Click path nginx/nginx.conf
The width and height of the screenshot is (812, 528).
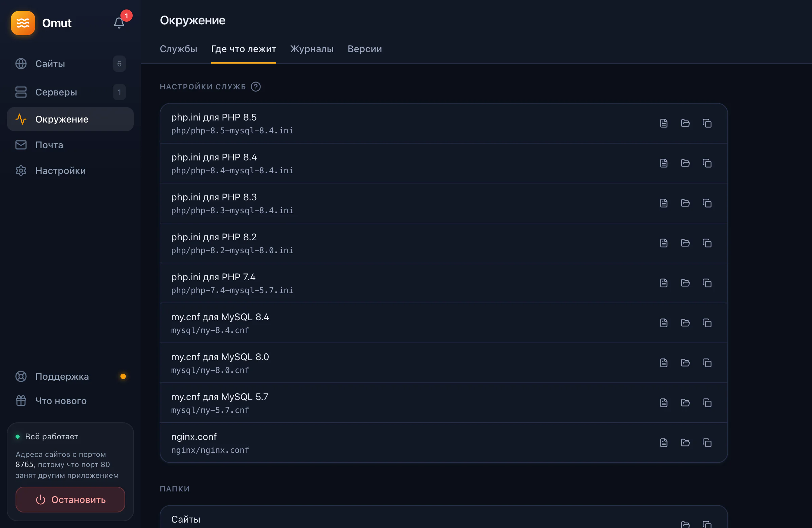210,450
